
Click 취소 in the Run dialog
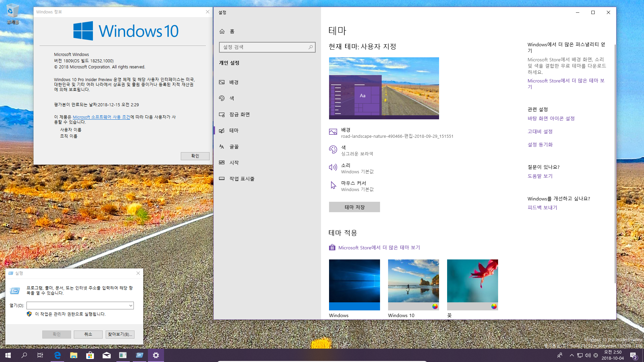point(88,334)
